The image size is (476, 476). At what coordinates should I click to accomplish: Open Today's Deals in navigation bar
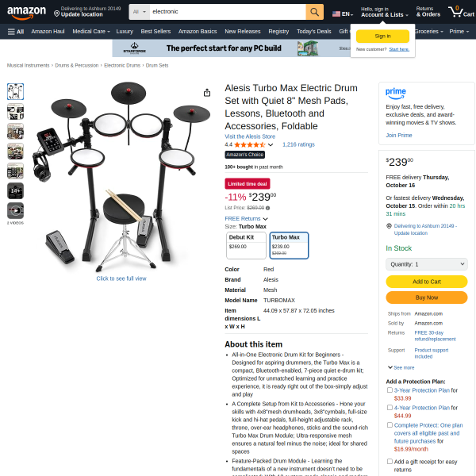click(x=313, y=32)
